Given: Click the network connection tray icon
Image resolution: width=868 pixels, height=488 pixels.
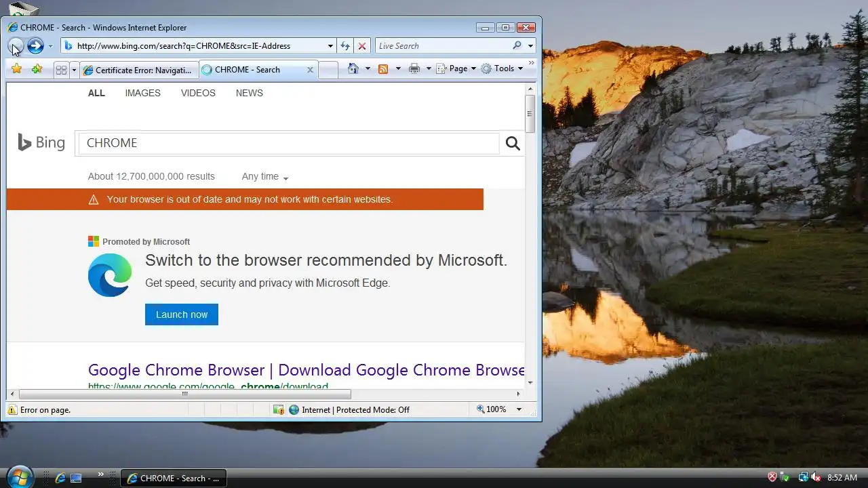Looking at the screenshot, I should [803, 477].
